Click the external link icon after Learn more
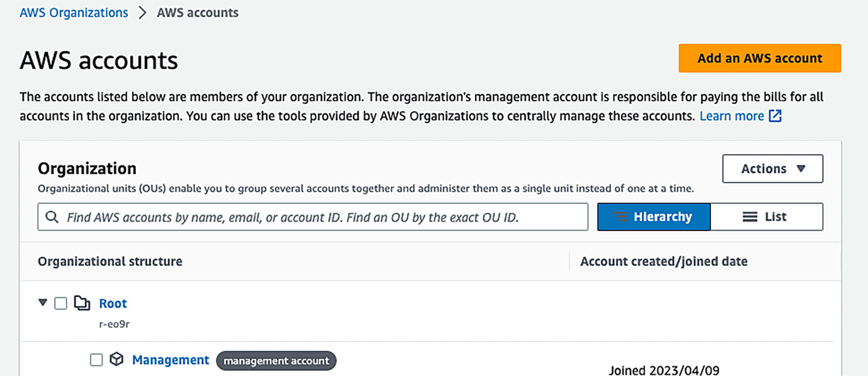The width and height of the screenshot is (868, 376). [775, 116]
